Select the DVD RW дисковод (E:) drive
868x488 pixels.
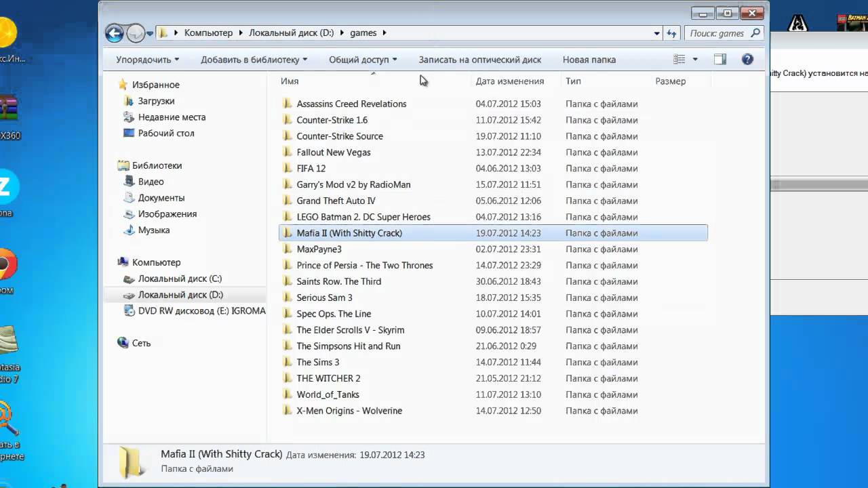[201, 311]
